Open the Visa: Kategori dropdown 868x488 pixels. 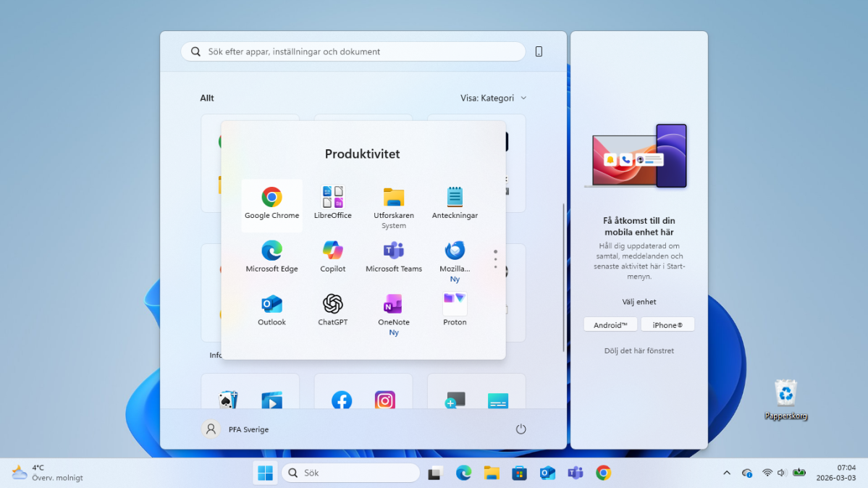(494, 97)
